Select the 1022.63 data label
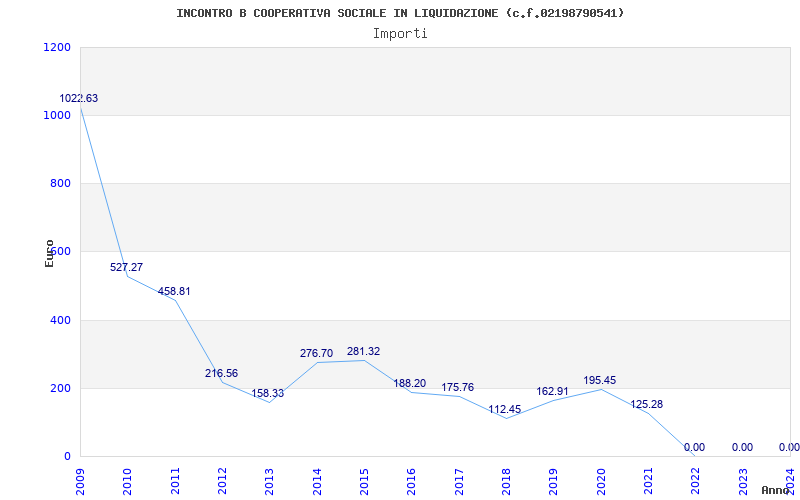The image size is (800, 500). 79,98
